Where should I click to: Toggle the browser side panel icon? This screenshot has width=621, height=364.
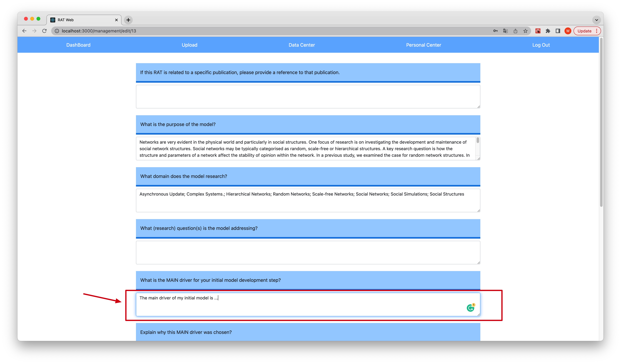coord(558,31)
